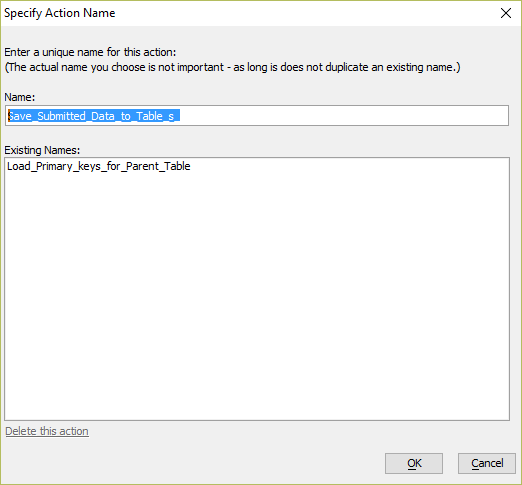
Task: Follow the Delete this action link
Action: point(47,431)
